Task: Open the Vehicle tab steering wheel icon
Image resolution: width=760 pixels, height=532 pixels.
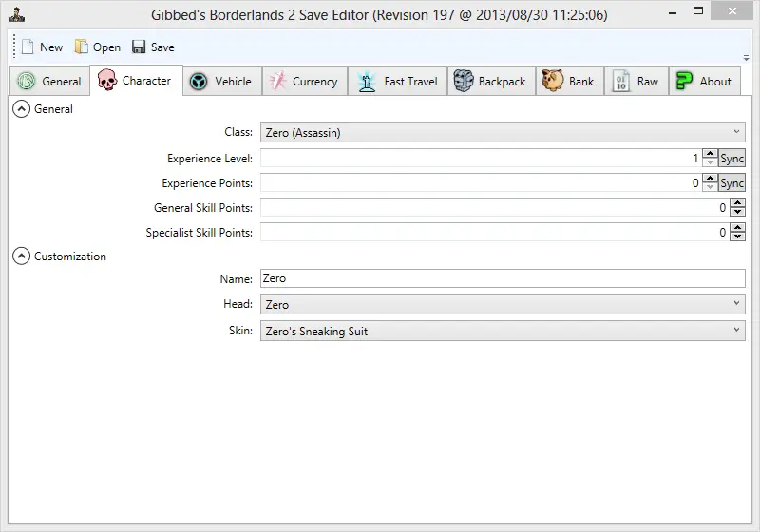Action: point(199,82)
